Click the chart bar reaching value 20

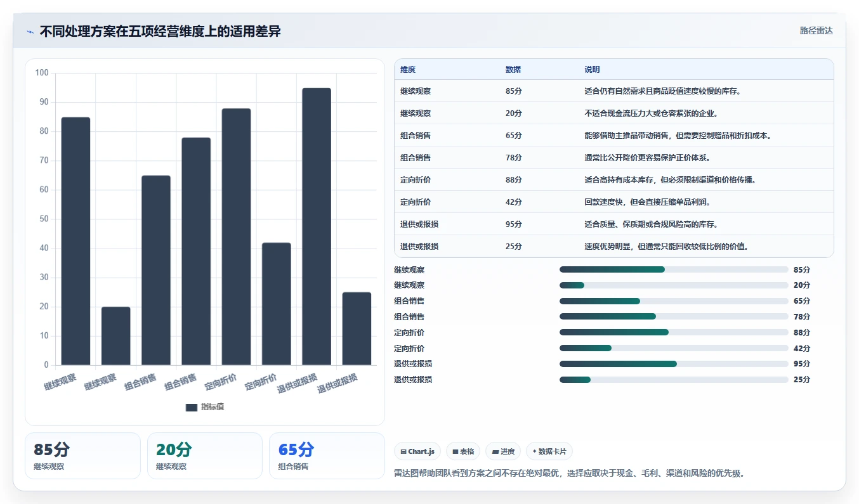coord(115,336)
